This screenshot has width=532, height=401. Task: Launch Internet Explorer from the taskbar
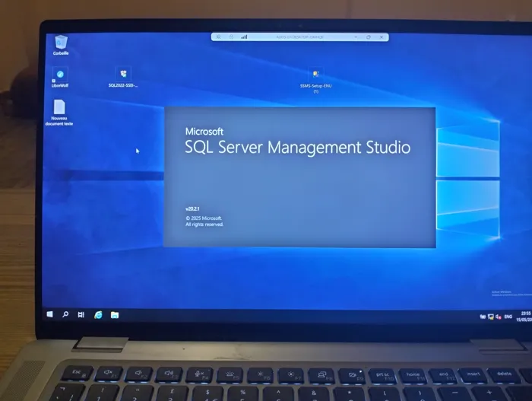[98, 315]
